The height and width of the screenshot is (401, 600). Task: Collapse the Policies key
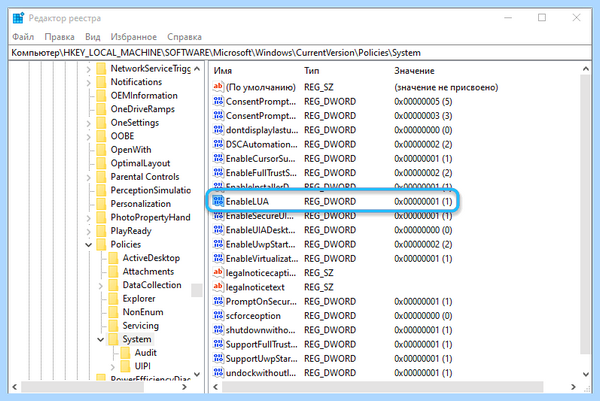(88, 245)
